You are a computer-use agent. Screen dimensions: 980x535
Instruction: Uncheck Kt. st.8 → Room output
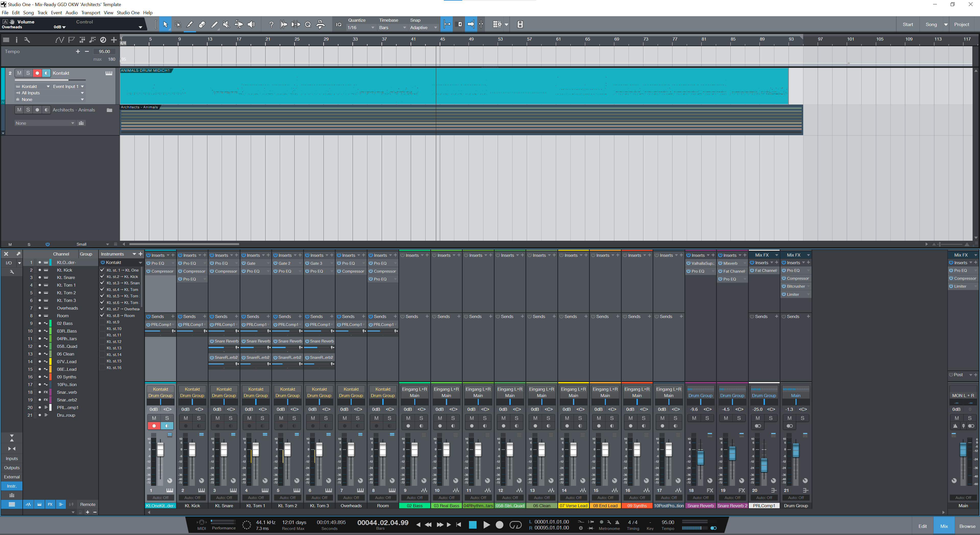click(102, 315)
